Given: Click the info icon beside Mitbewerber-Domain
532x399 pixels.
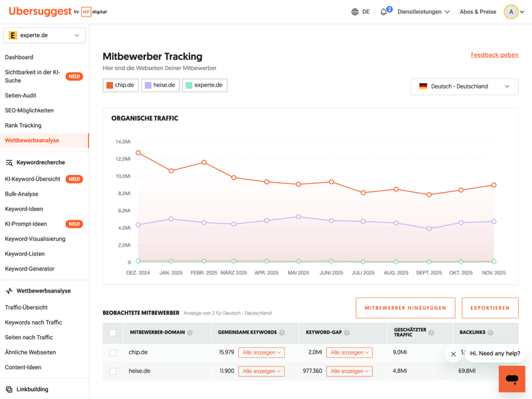Looking at the screenshot, I should [x=190, y=332].
